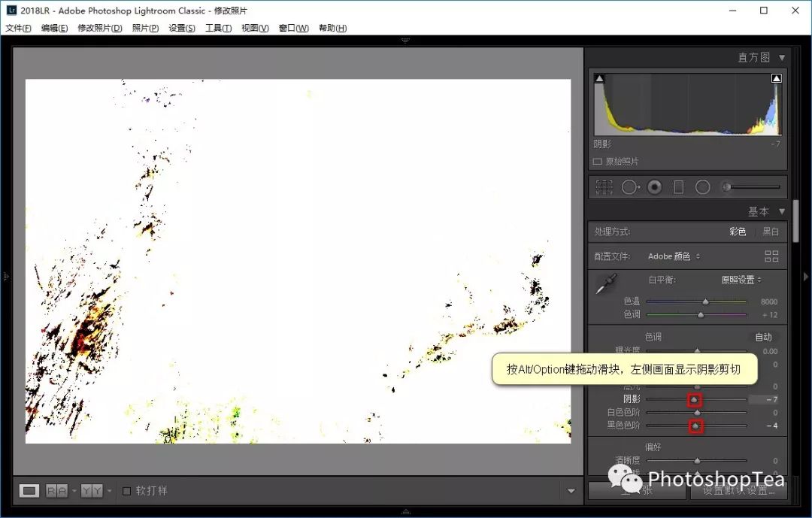
Task: Hide the right side panel
Action: click(x=806, y=277)
